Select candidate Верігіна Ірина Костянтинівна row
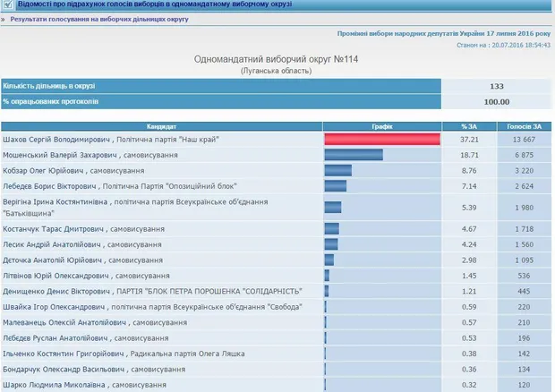This screenshot has width=555, height=392. [134, 208]
